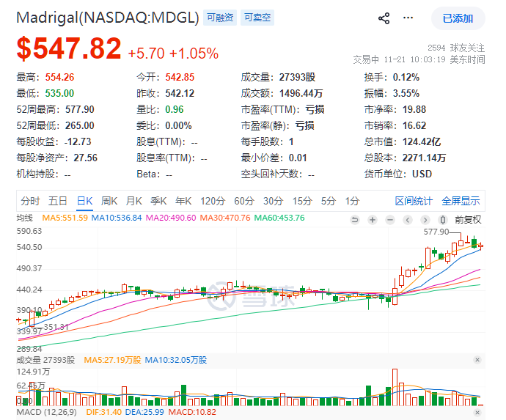
Task: Click the 最高 value 554.26
Action: tap(59, 78)
